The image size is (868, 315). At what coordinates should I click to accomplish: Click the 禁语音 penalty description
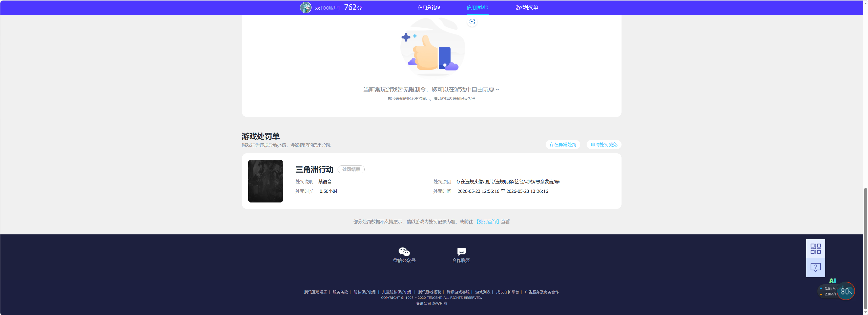point(325,181)
